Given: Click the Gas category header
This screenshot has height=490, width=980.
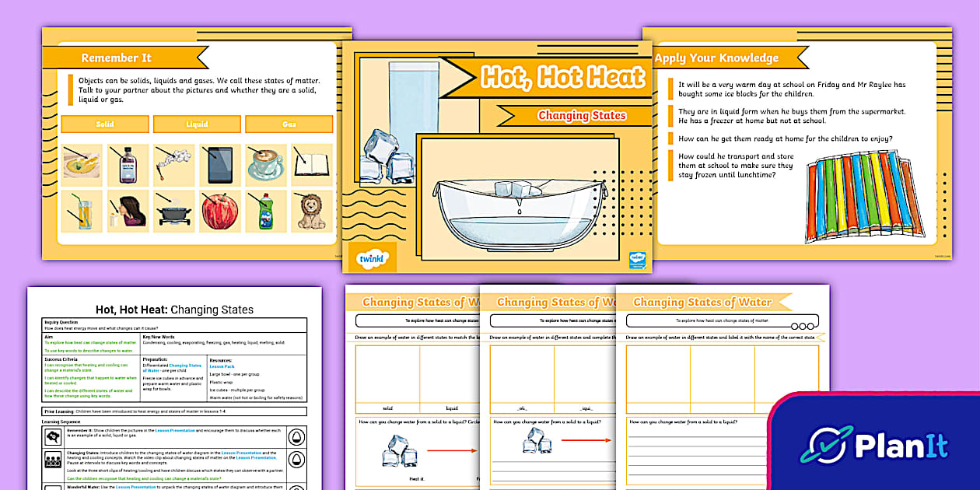Looking at the screenshot, I should [289, 124].
